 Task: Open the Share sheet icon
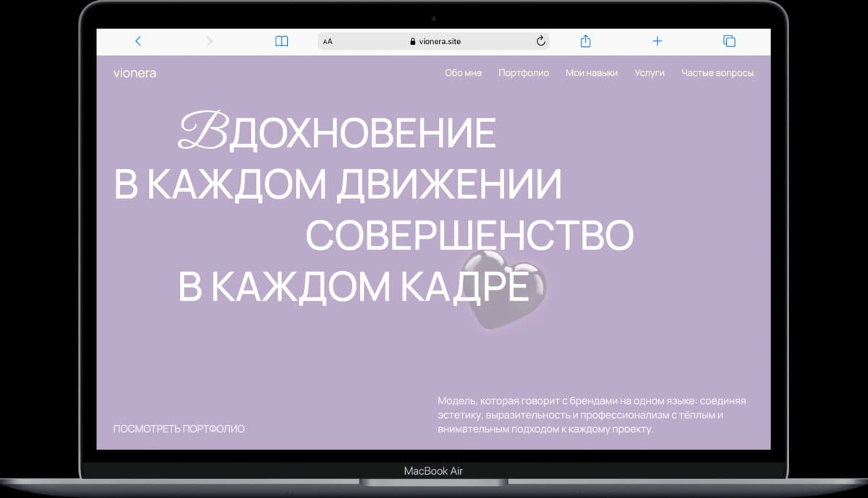[x=585, y=41]
